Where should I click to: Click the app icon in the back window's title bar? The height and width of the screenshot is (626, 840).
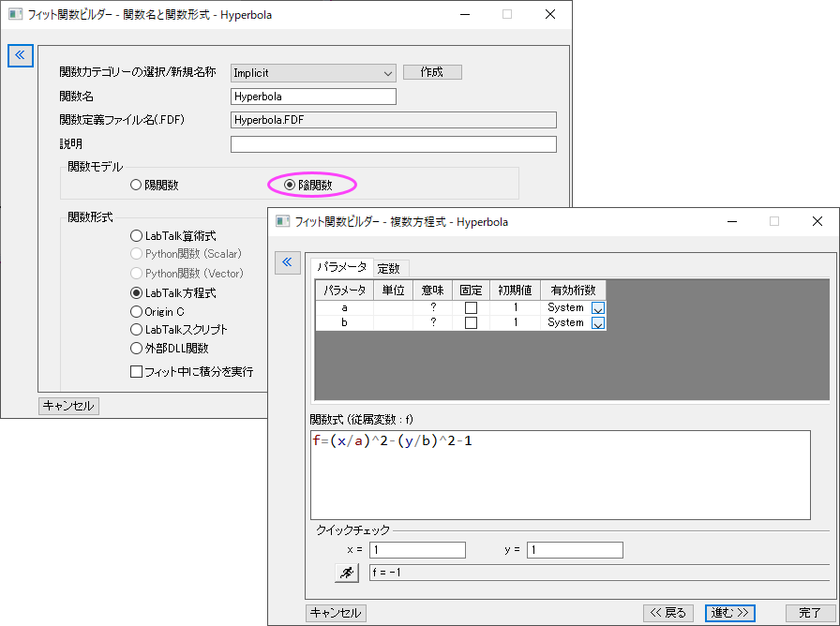click(x=16, y=14)
